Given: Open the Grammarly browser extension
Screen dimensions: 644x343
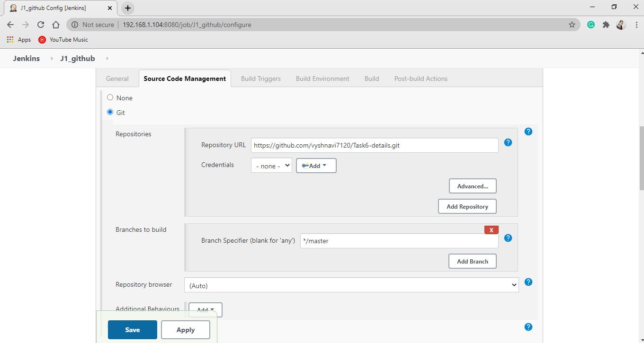Looking at the screenshot, I should [x=590, y=25].
